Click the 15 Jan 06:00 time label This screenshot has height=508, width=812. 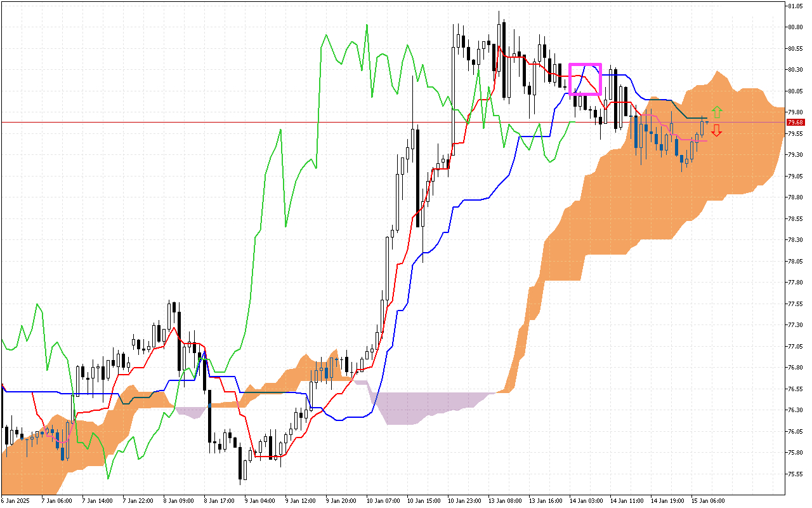pyautogui.click(x=709, y=501)
